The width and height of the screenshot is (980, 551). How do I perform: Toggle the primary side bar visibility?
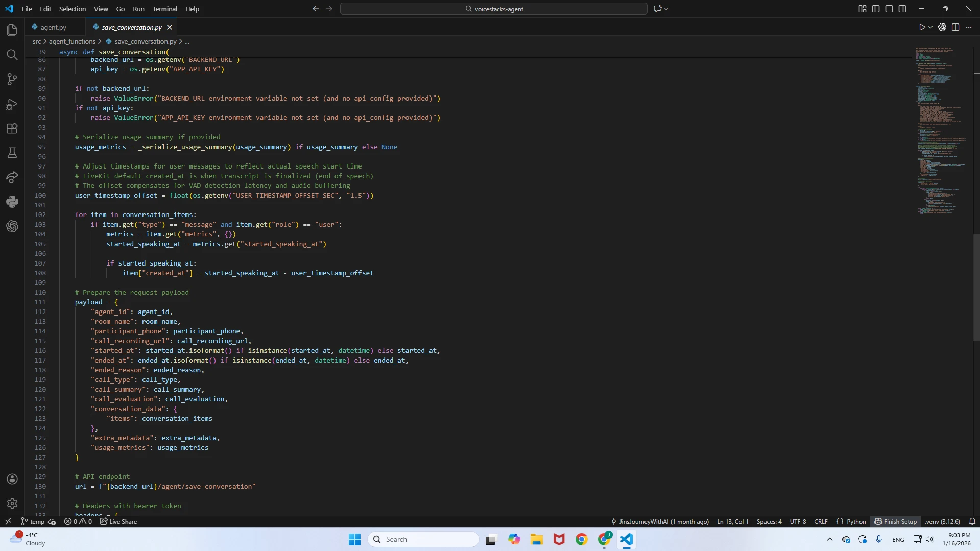876,9
